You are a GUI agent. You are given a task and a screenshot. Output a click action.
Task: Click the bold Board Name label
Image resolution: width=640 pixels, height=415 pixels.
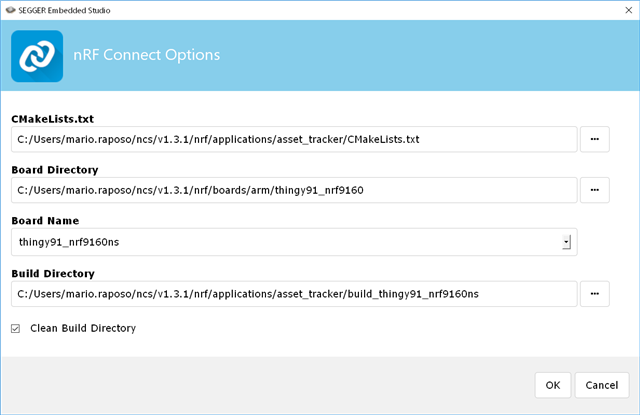coord(45,221)
